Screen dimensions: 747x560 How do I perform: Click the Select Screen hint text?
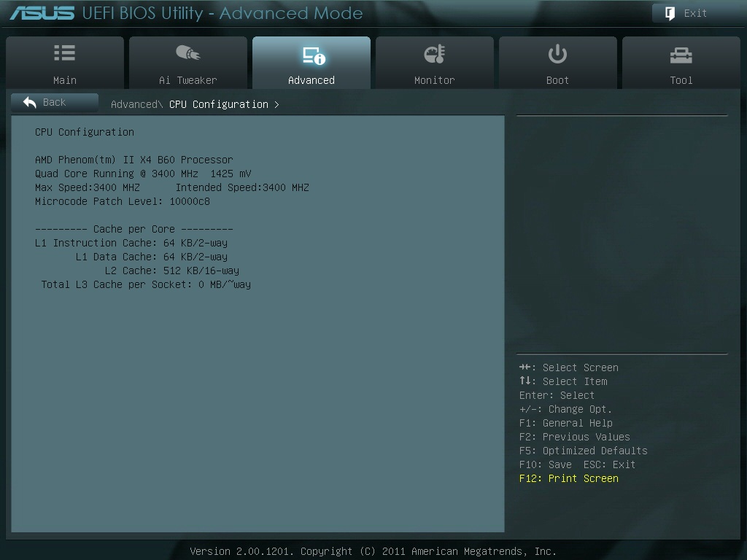click(569, 367)
